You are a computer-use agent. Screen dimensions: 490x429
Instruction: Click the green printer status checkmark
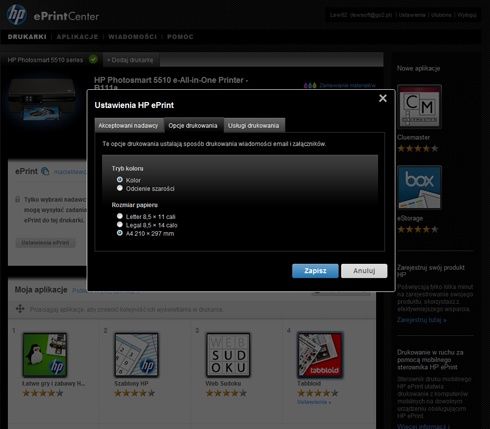[93, 60]
